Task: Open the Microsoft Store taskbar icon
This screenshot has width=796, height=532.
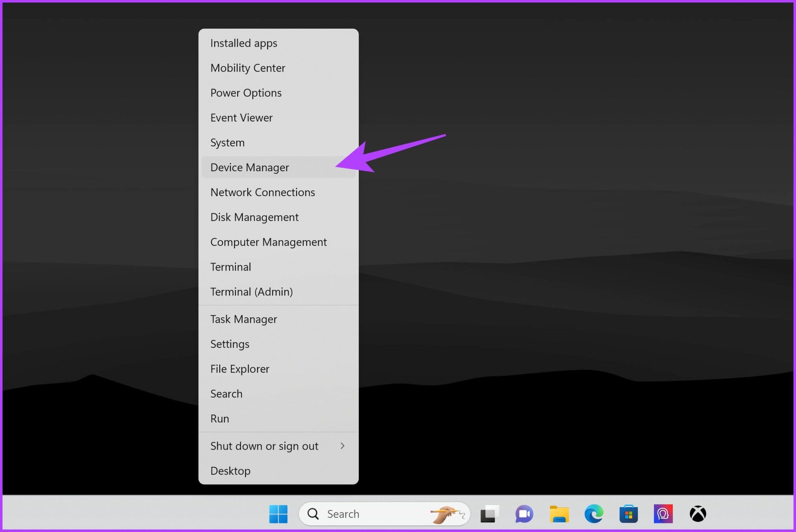Action: 628,514
